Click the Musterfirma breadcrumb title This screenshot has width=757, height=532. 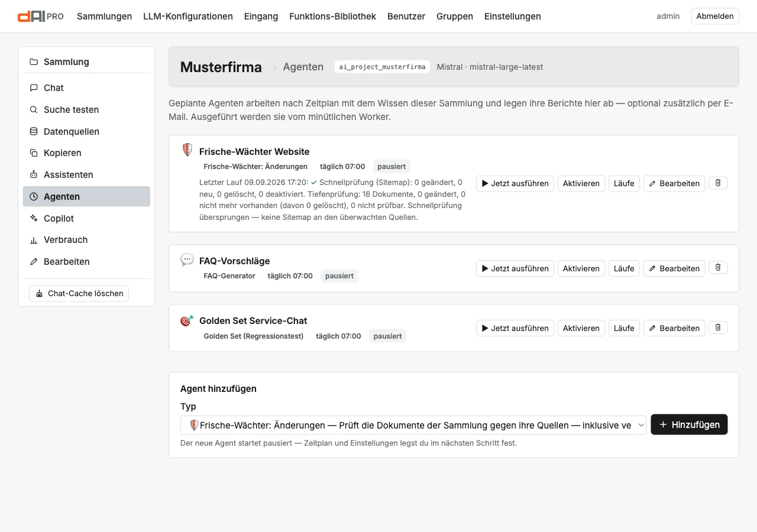coord(221,67)
